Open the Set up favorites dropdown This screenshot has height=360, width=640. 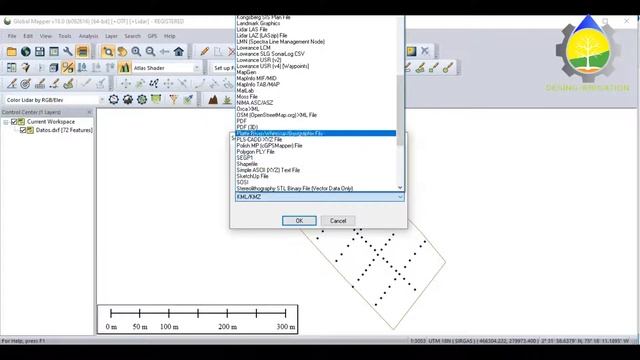coord(223,68)
